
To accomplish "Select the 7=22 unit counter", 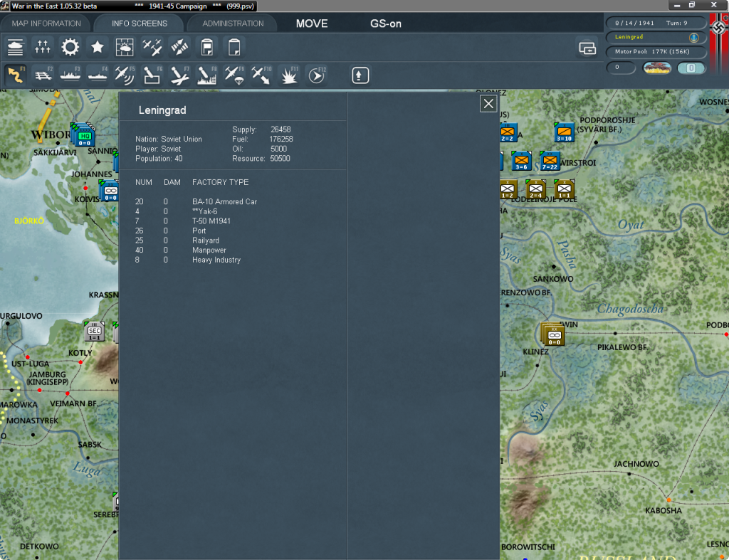I will click(550, 162).
